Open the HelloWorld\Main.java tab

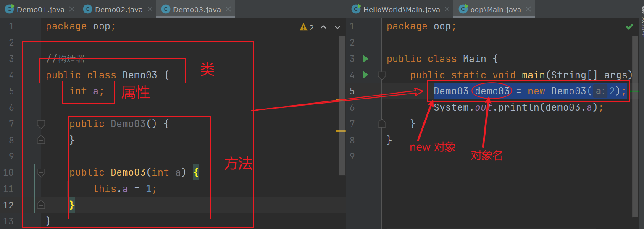pyautogui.click(x=401, y=9)
